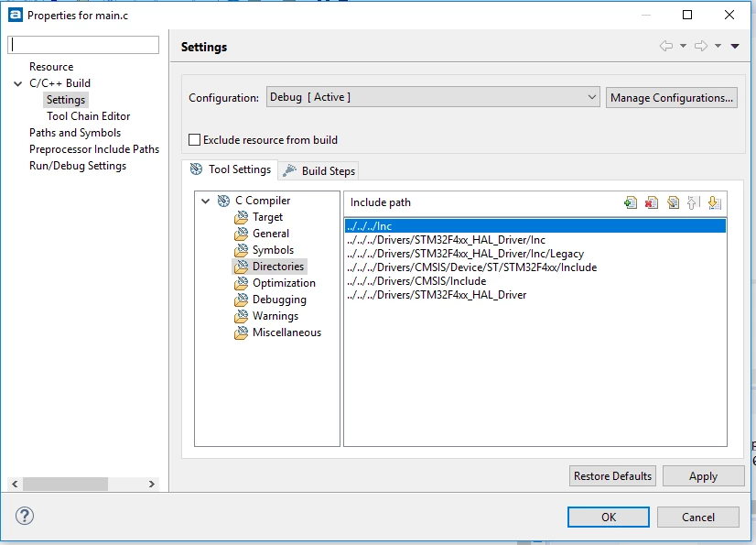Click the help question mark icon
The image size is (756, 545).
point(25,516)
